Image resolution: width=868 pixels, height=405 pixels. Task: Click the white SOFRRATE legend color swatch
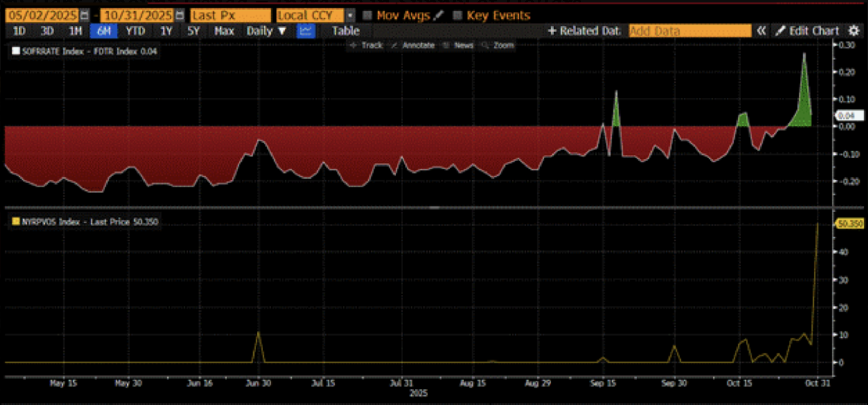[x=16, y=51]
